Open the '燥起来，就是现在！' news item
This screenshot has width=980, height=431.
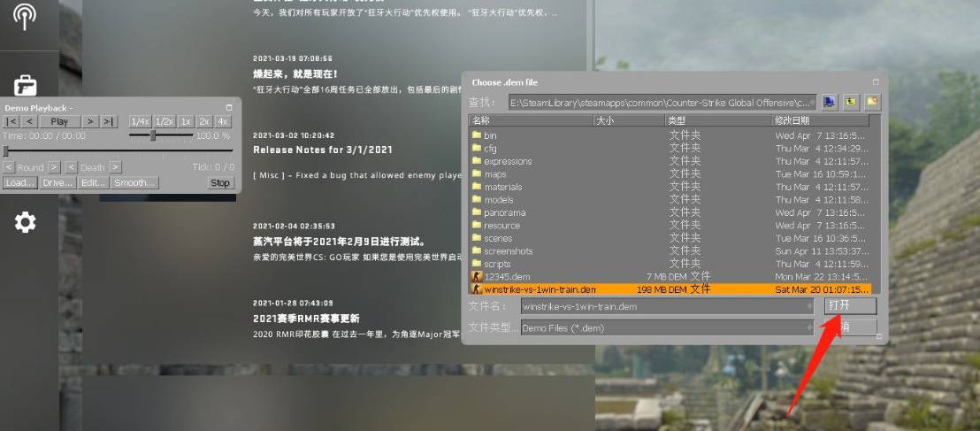[295, 73]
